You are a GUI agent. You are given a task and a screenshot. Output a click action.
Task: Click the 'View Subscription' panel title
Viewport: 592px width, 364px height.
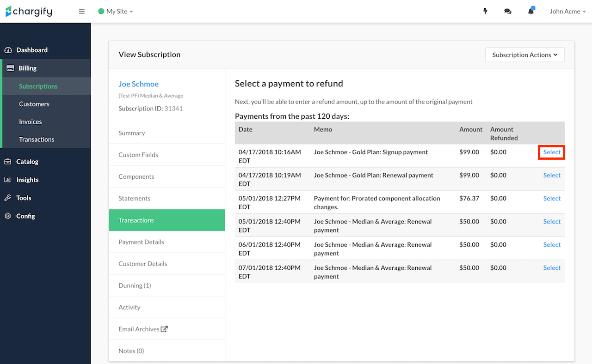[x=149, y=55]
